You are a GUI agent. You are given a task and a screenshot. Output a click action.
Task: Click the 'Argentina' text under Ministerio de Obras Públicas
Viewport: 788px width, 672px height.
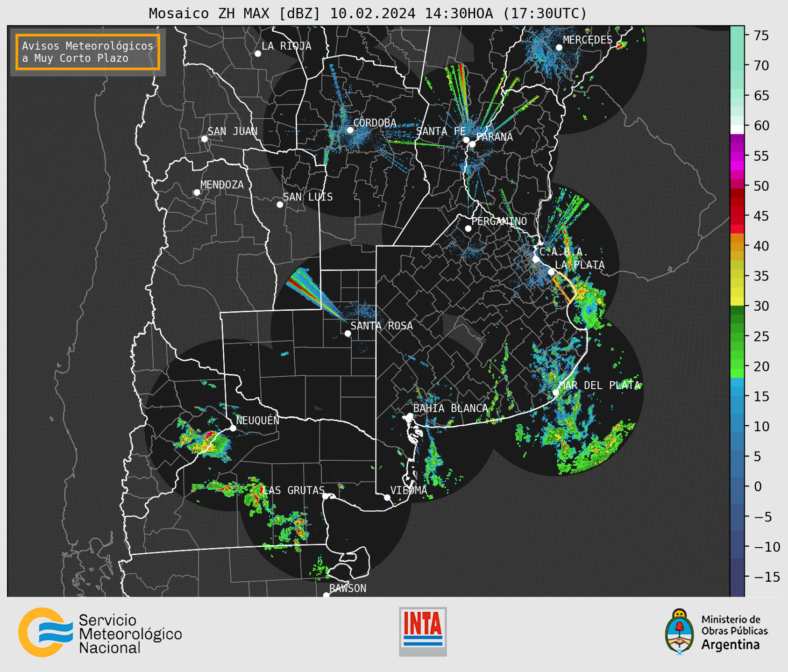731,645
